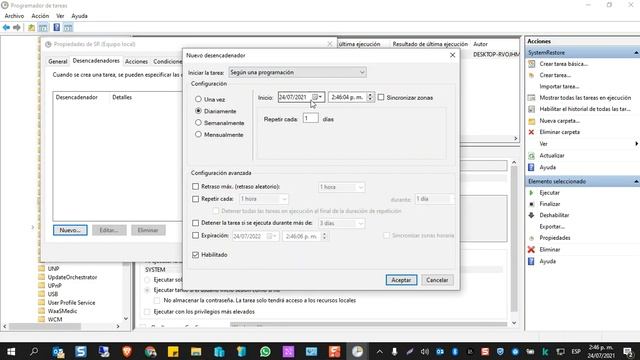
Task: Collapse the SystemRestore actions section
Action: (x=636, y=53)
